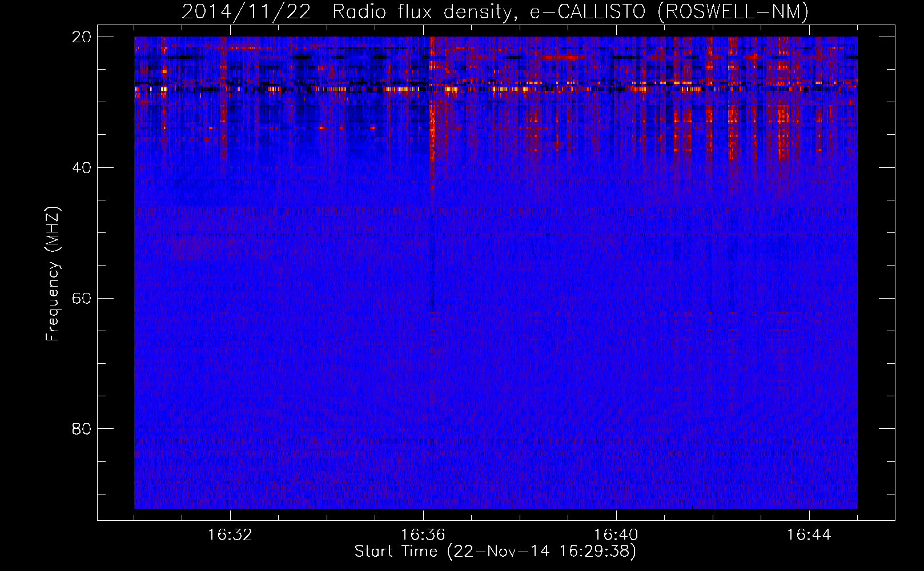Click the 60 frequency tick label

pyautogui.click(x=82, y=299)
